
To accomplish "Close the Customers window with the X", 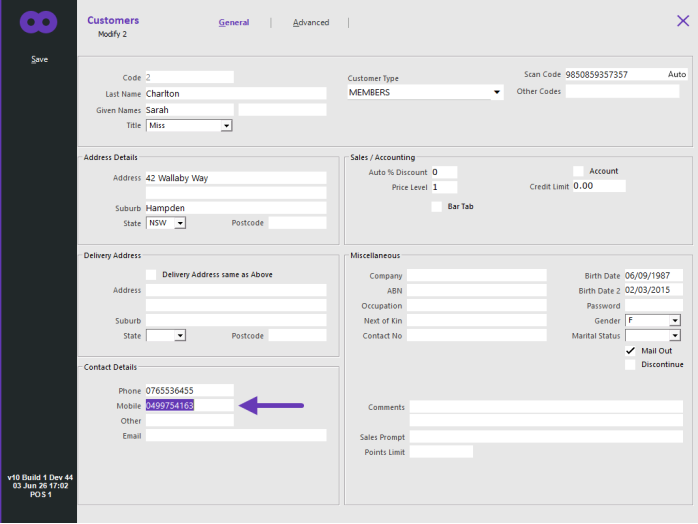I will [682, 20].
